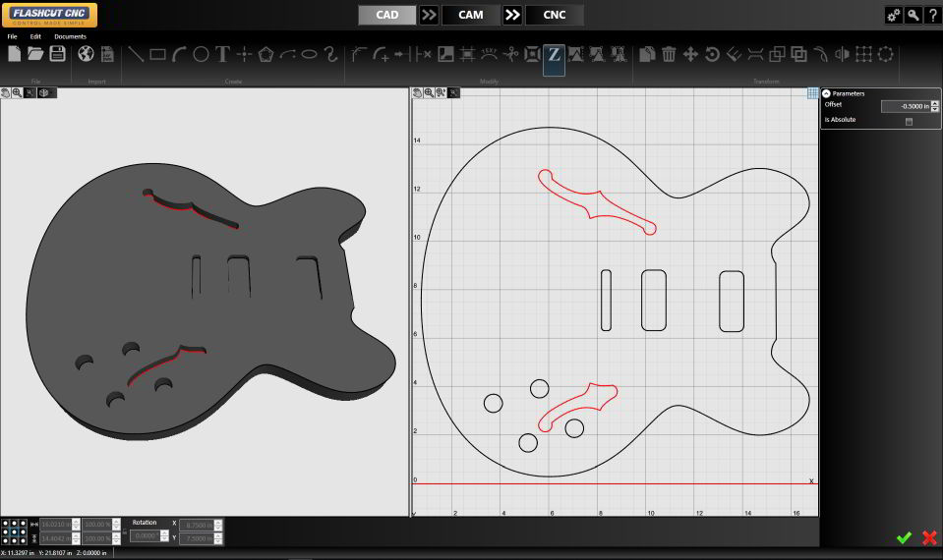Save the drawing with the floppy disk icon

(x=57, y=54)
